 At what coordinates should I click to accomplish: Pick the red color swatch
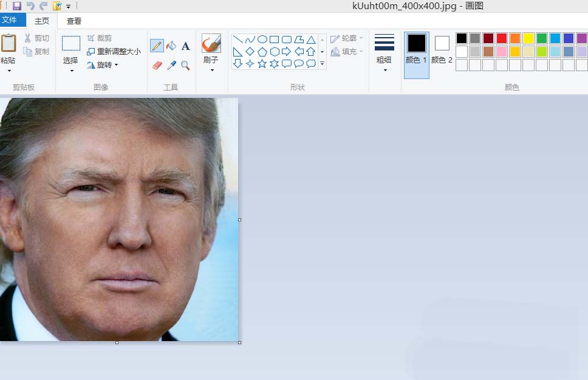(502, 38)
